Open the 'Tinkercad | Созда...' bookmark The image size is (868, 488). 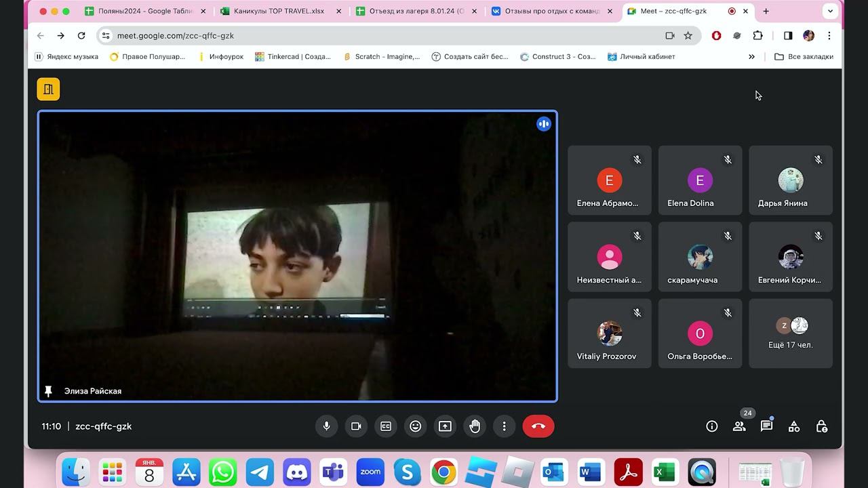[293, 56]
